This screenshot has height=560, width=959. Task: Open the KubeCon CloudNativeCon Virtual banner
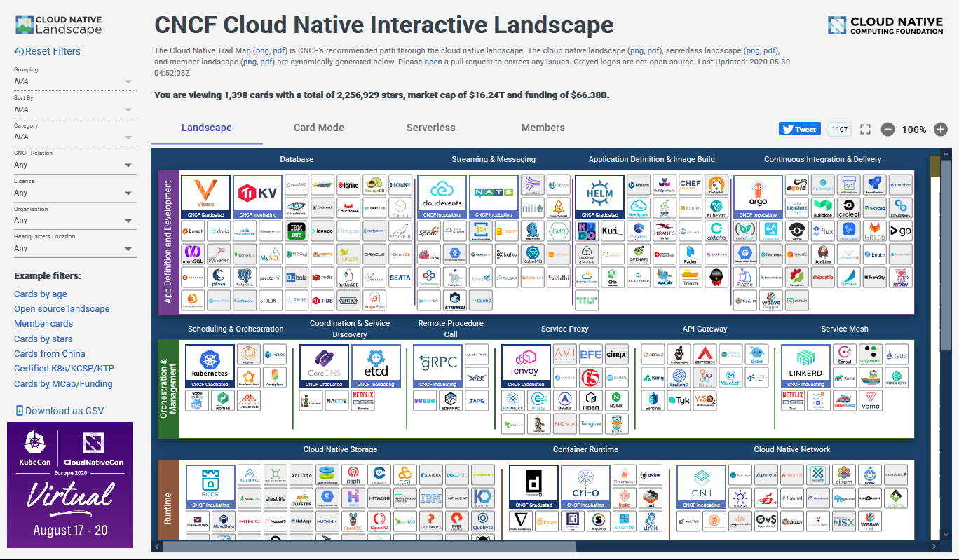pyautogui.click(x=70, y=484)
